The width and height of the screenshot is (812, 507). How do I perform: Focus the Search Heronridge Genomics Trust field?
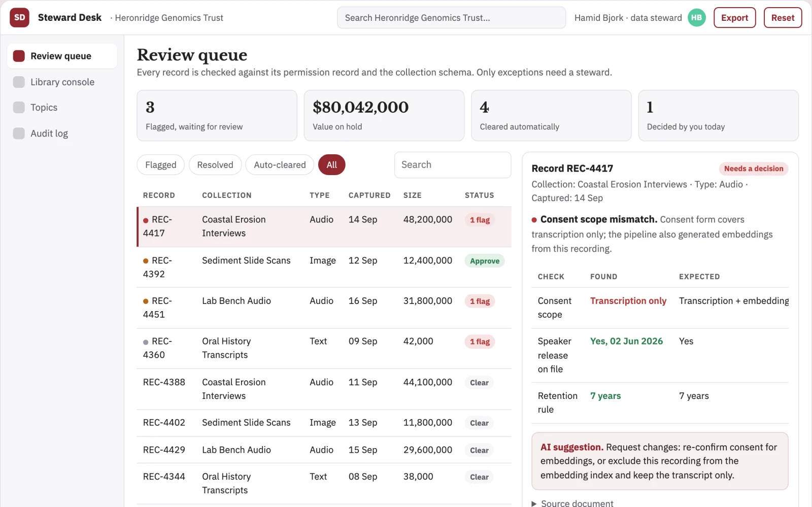tap(451, 18)
